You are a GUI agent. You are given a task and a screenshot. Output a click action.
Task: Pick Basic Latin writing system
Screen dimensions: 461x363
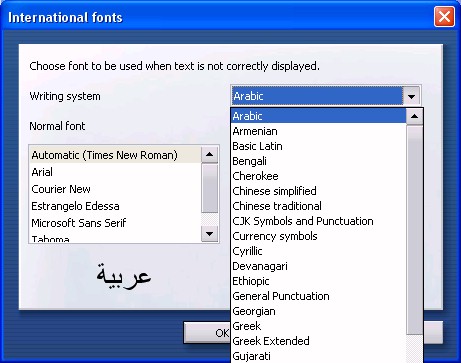[319, 146]
